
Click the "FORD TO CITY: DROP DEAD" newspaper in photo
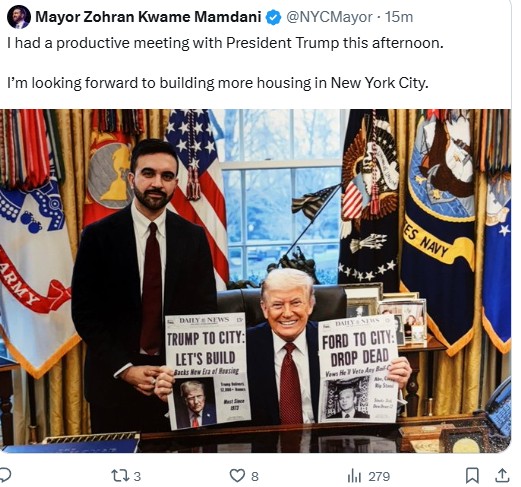tap(359, 369)
